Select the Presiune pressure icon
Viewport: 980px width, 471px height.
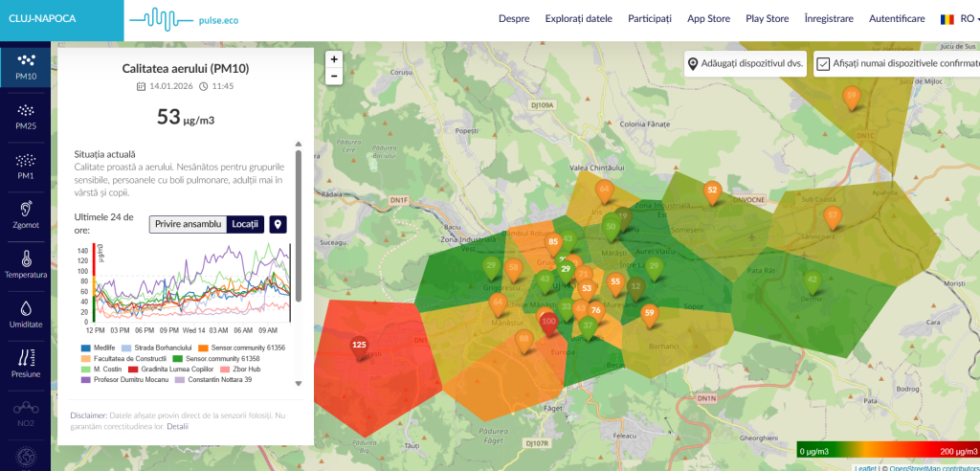coord(25,363)
